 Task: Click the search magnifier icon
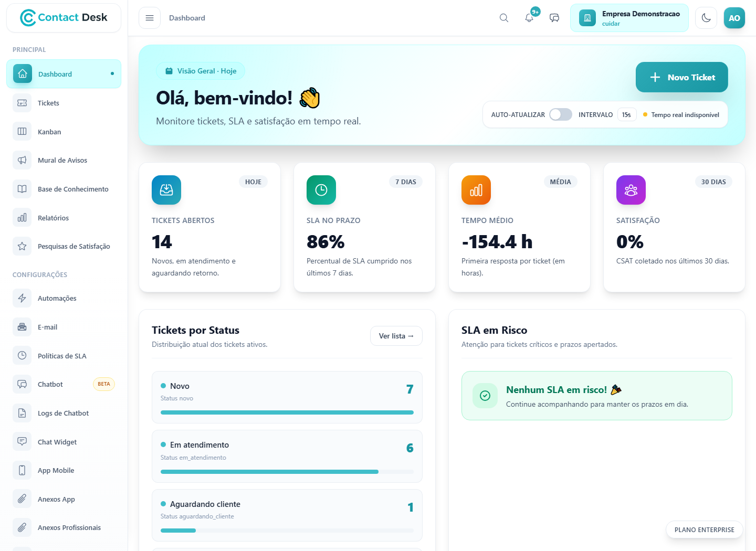504,18
